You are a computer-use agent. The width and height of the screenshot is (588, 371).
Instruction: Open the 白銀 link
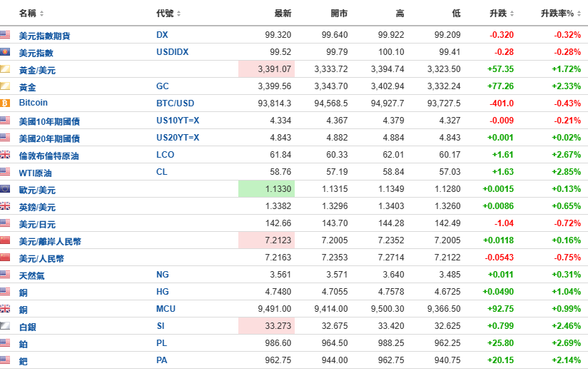click(x=27, y=327)
